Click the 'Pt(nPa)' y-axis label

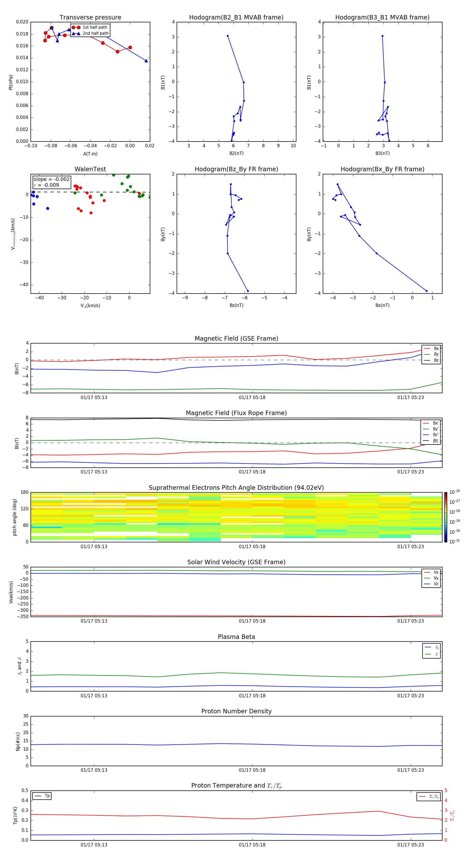[11, 82]
